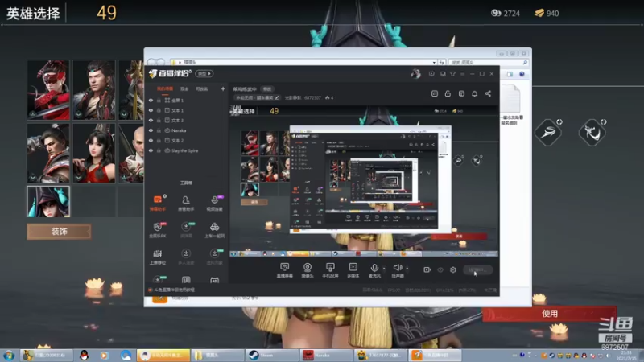
Task: Click the start streaming pill button
Action: tap(477, 269)
